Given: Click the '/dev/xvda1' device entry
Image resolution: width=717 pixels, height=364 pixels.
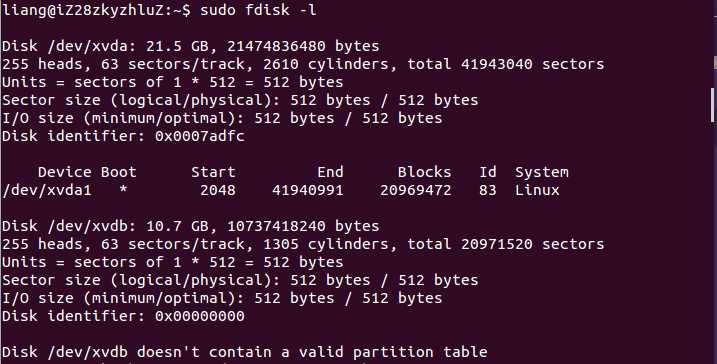Looking at the screenshot, I should click(47, 190).
